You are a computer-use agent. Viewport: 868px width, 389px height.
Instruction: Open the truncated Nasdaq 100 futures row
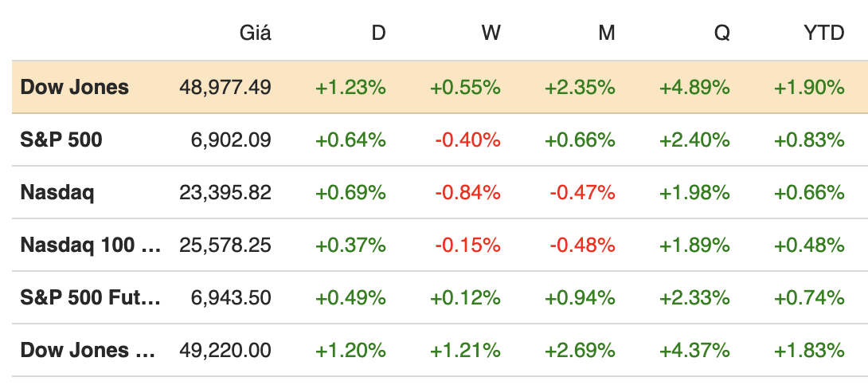coord(90,246)
